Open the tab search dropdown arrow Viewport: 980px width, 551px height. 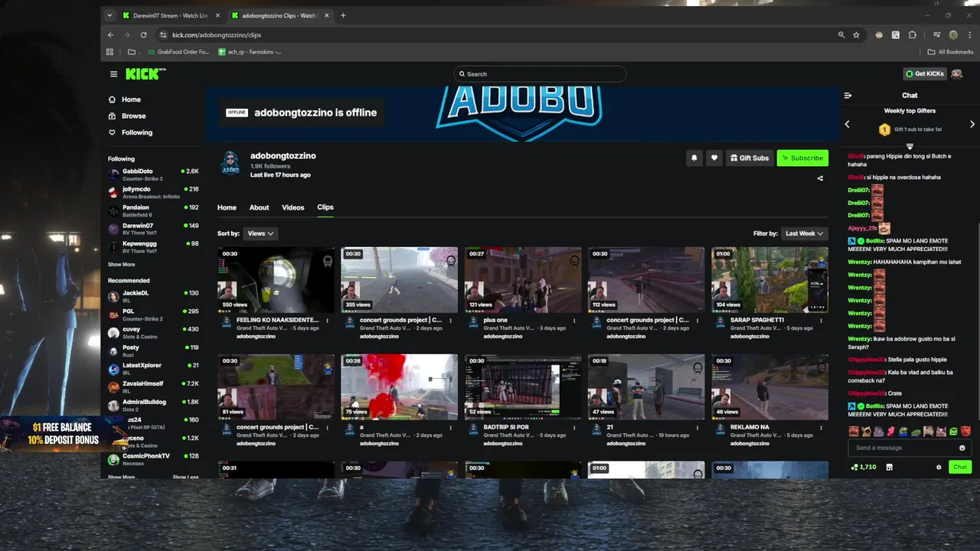pos(109,15)
